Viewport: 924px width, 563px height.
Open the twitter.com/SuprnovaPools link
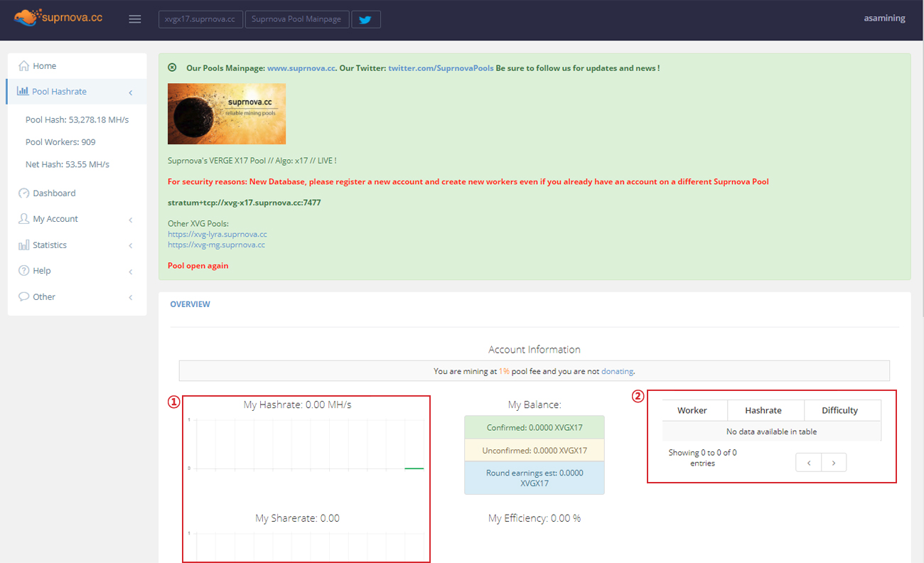click(441, 68)
